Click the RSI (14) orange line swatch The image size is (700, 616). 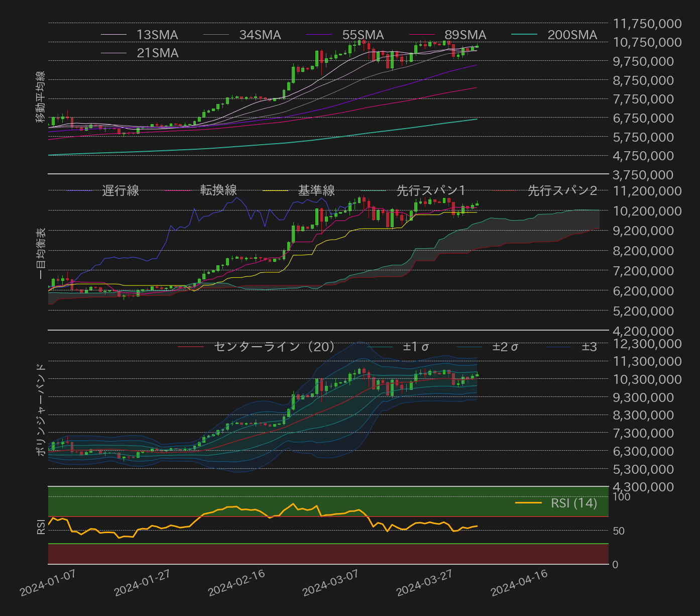(528, 503)
